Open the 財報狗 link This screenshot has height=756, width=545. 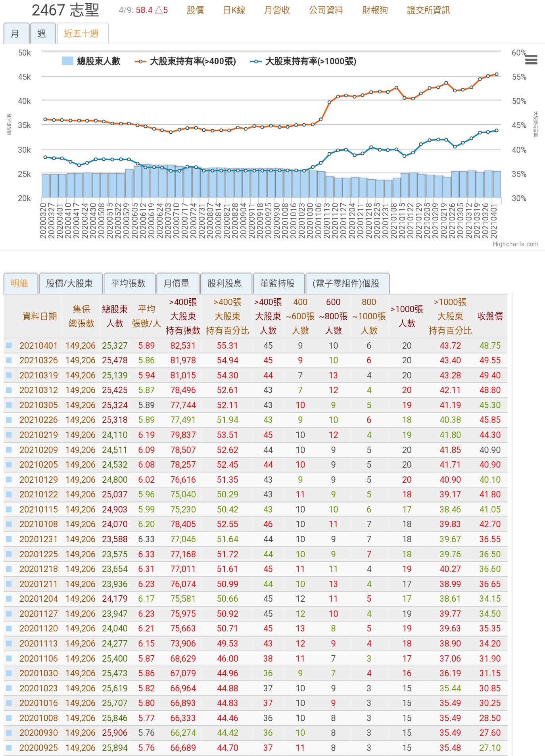pyautogui.click(x=375, y=10)
